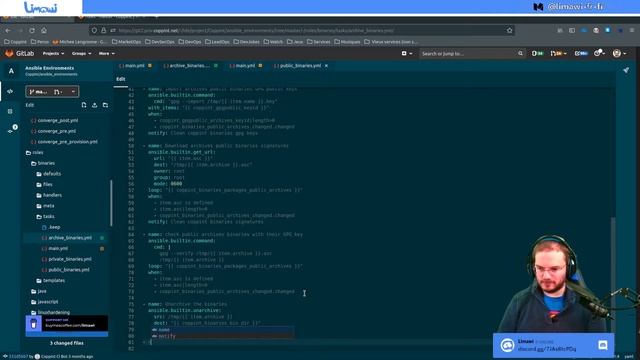Screen dimensions: 640x360
Task: Expand the files folder
Action: (44, 184)
